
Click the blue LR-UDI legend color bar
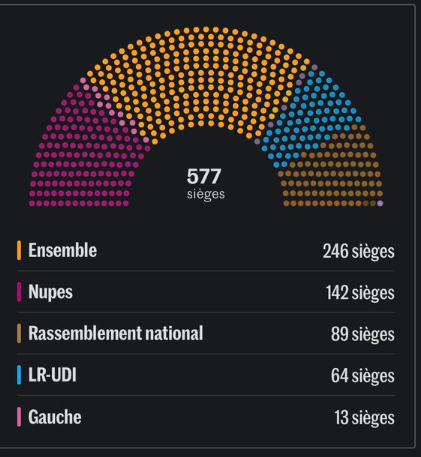click(x=19, y=375)
